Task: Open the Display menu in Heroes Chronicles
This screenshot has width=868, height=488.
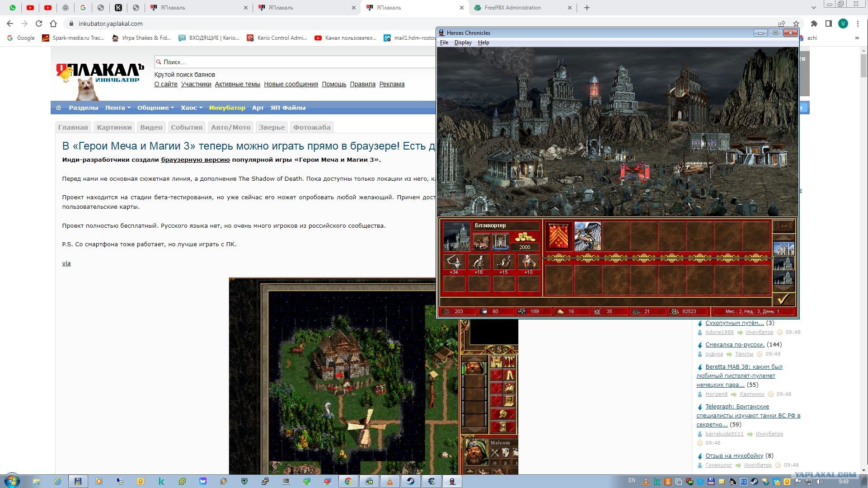Action: pyautogui.click(x=463, y=42)
